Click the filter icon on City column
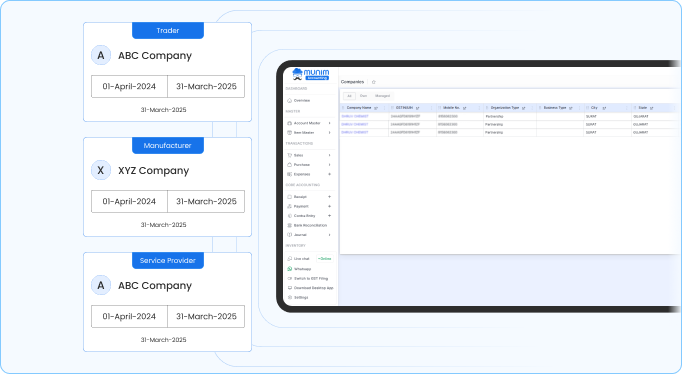Image resolution: width=682 pixels, height=374 pixels. pyautogui.click(x=604, y=108)
